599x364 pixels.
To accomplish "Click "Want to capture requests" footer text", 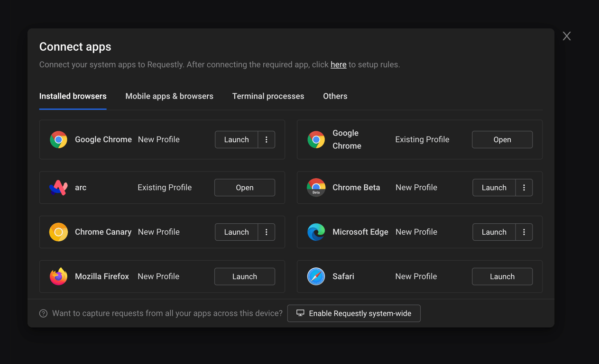I will [167, 313].
